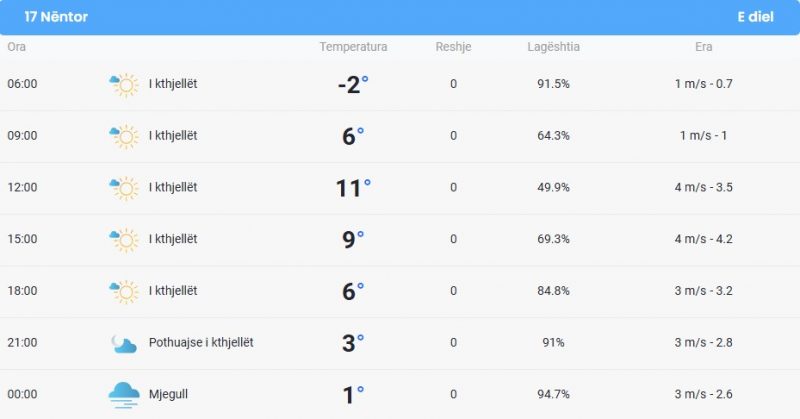Image resolution: width=800 pixels, height=419 pixels.
Task: Click the sunny icon at 12:00
Action: [124, 188]
